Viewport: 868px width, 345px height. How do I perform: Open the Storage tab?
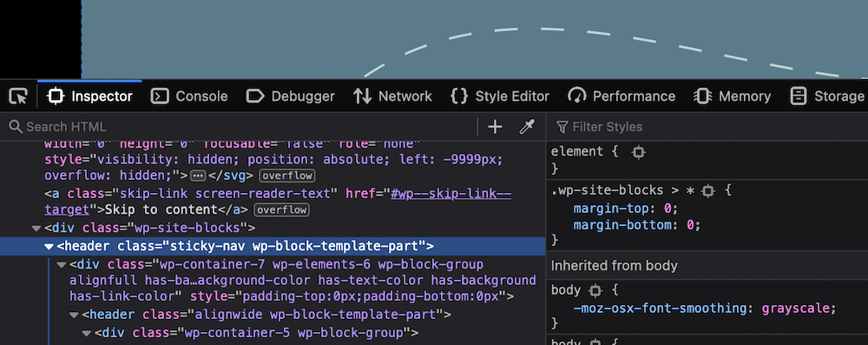(x=827, y=96)
